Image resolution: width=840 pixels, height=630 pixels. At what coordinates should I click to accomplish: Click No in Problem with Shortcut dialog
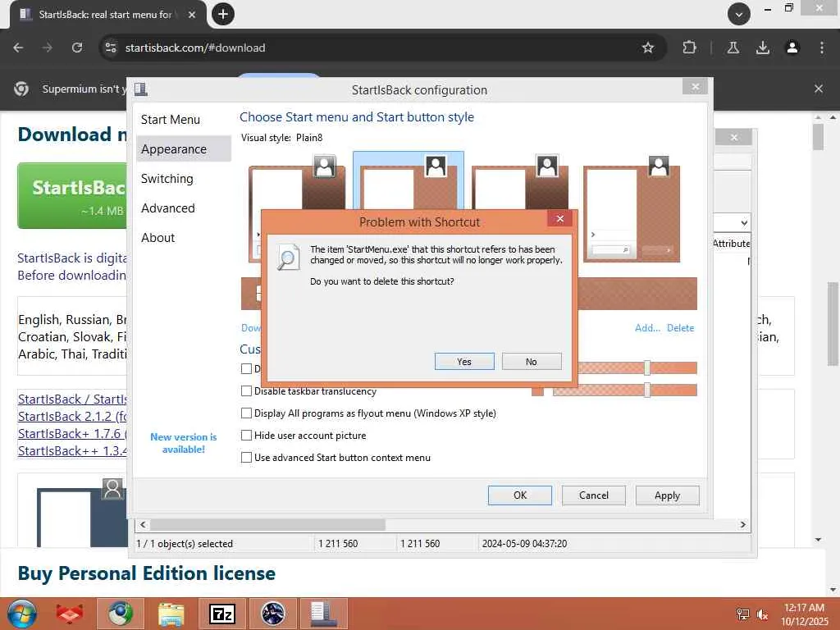(532, 362)
